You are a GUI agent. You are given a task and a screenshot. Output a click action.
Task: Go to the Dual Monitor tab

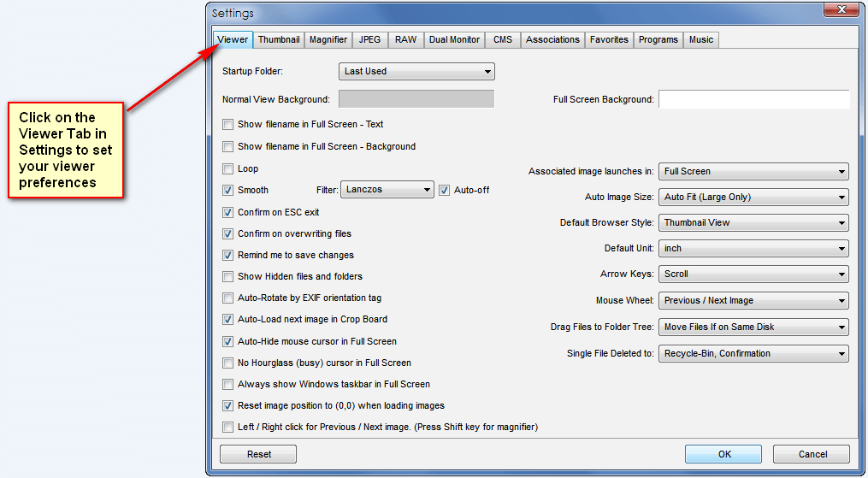coord(454,39)
